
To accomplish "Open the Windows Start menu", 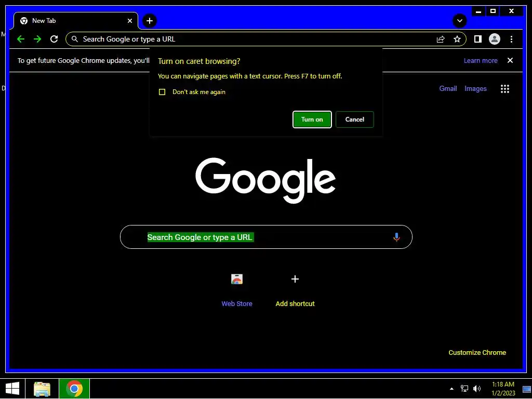I will [x=12, y=389].
